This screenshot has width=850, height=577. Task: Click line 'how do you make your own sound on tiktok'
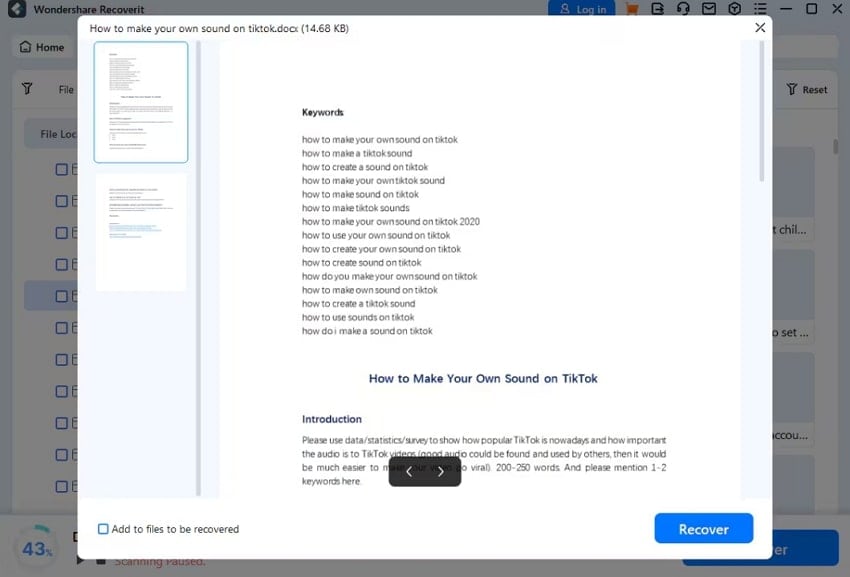(x=390, y=276)
